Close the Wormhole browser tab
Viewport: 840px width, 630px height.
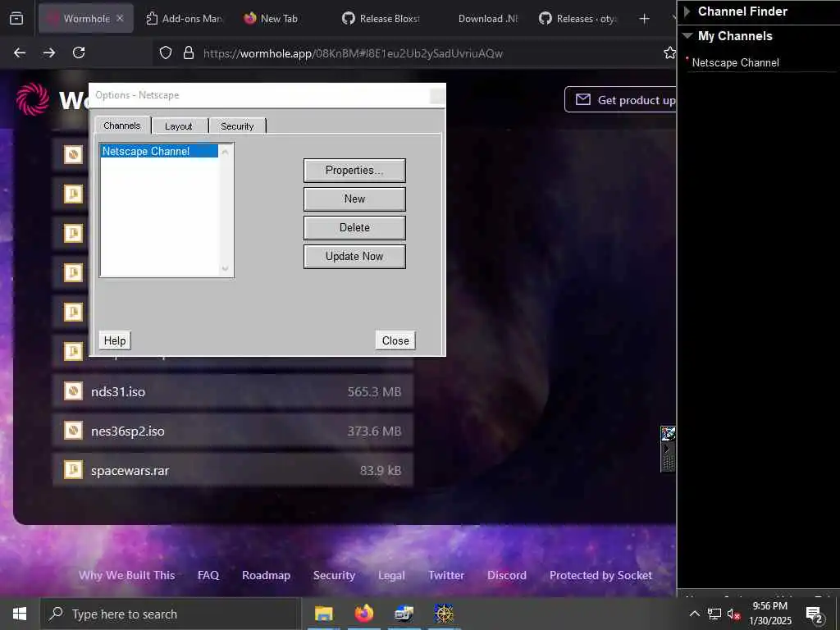pyautogui.click(x=120, y=18)
